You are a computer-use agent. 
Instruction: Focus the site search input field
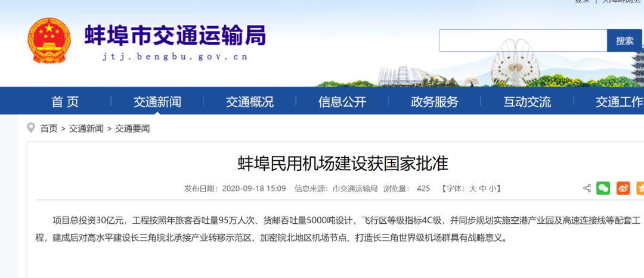pos(523,40)
